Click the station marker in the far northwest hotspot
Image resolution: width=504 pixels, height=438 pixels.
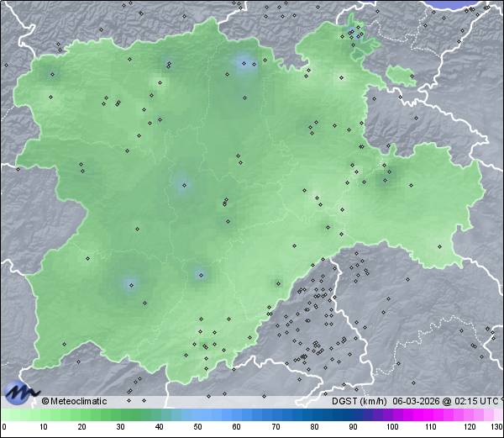tap(52, 74)
